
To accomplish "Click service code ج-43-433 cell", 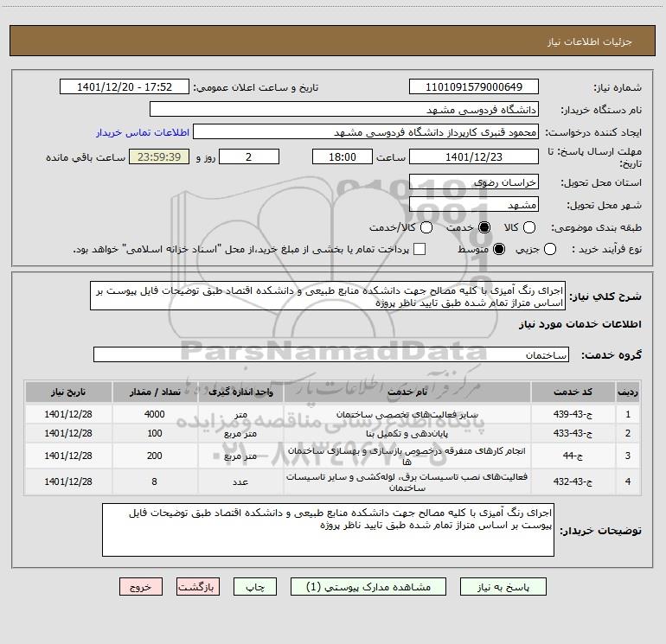I will pos(573,433).
